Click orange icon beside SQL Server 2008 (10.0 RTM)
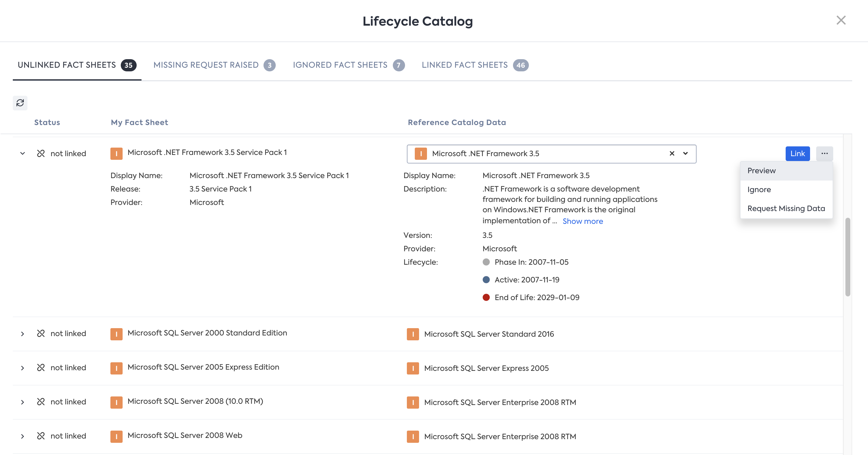 click(x=117, y=403)
